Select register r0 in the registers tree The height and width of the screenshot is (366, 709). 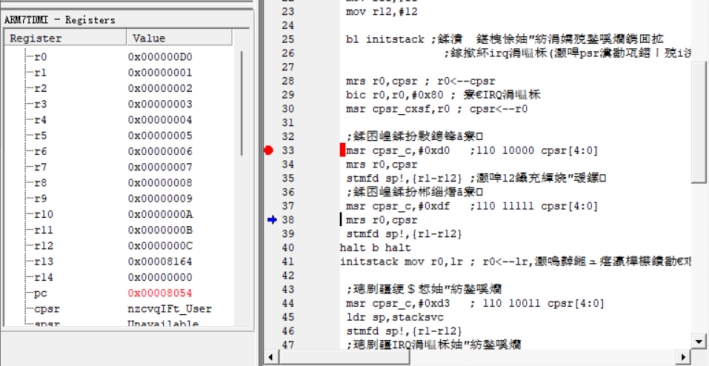tap(40, 57)
